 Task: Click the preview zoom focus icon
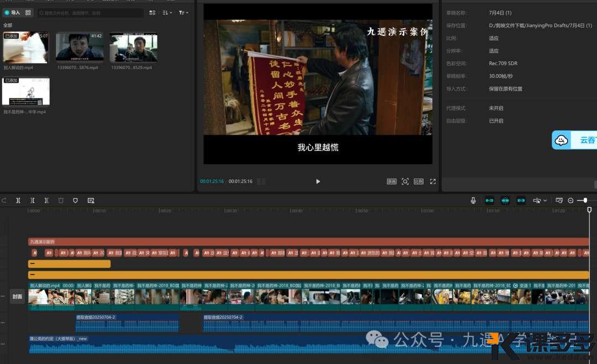[x=405, y=181]
